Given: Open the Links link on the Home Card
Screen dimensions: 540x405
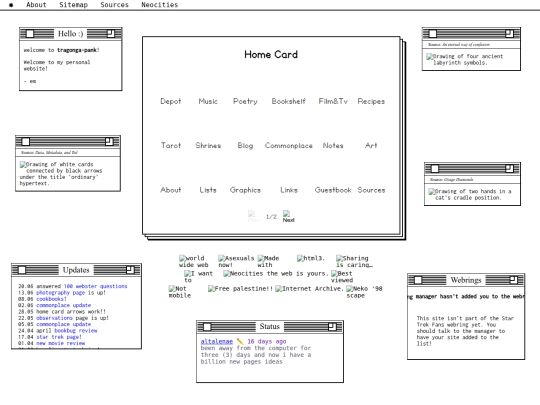Looking at the screenshot, I should pyautogui.click(x=289, y=190).
